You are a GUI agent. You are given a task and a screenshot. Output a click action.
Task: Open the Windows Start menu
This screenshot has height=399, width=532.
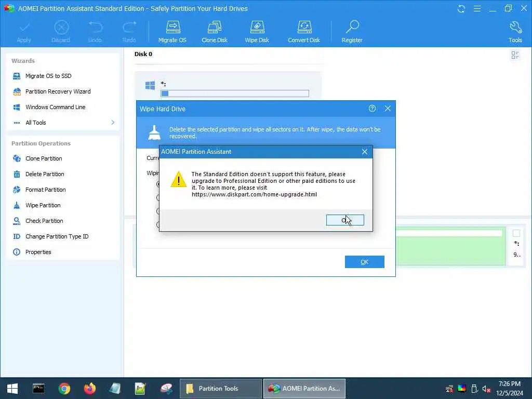pyautogui.click(x=12, y=389)
